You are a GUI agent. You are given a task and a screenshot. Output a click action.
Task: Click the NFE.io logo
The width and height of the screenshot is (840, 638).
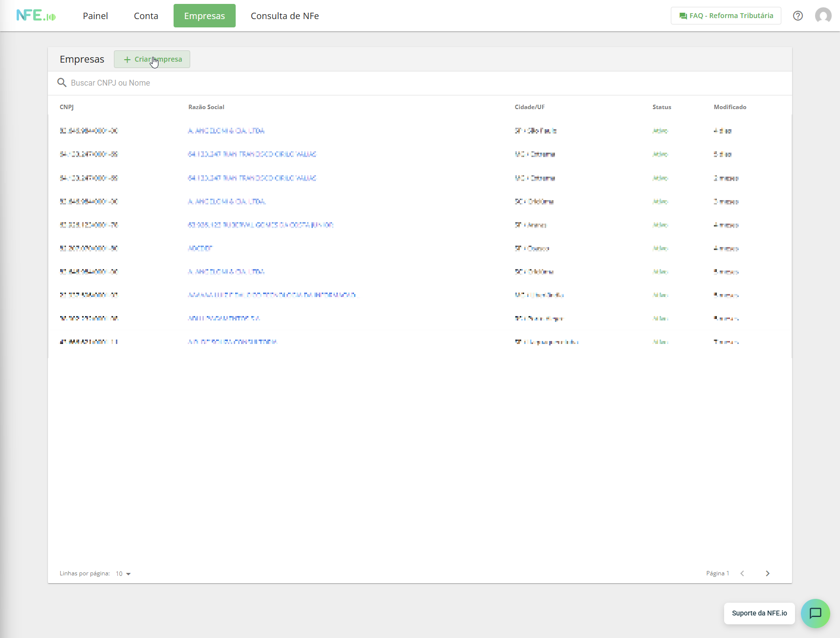[36, 16]
